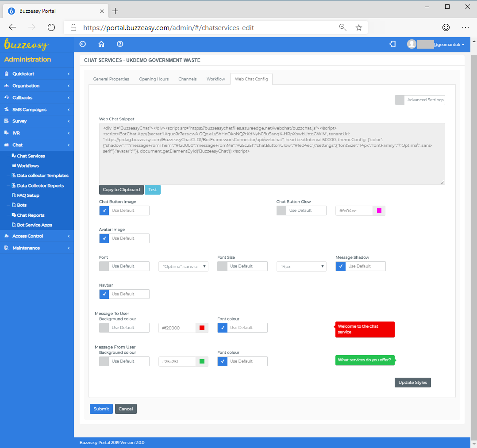Uncheck Use Default for Message To User font colour
Image resolution: width=477 pixels, height=448 pixels.
223,328
